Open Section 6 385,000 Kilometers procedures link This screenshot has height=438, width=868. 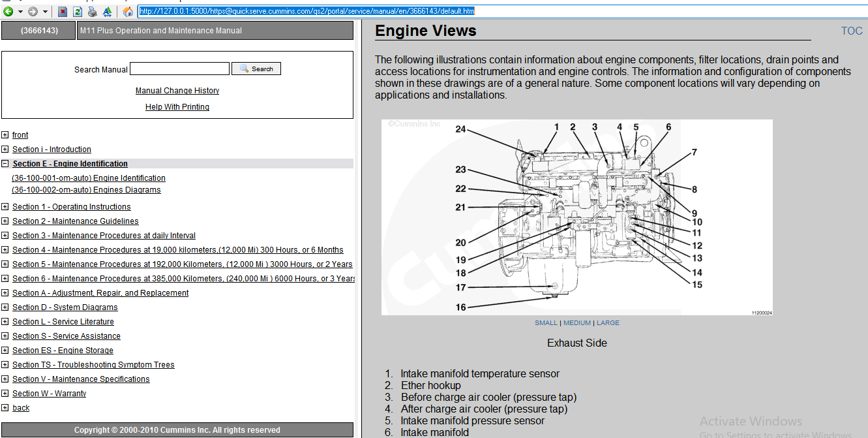183,279
